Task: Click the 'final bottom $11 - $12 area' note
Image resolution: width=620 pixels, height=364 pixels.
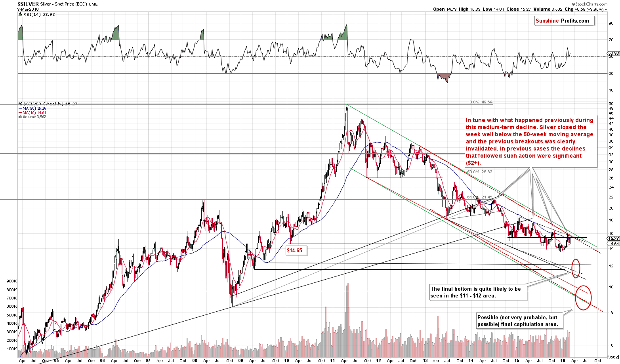Action: (x=478, y=292)
